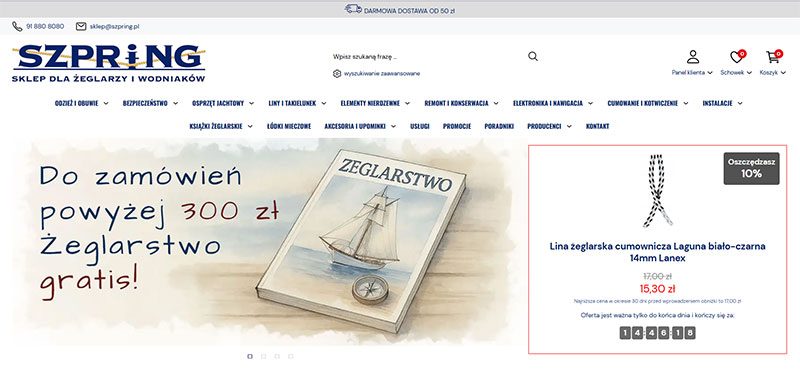Viewport: 800px width, 372px height.
Task: Open the Lina żeglarska cumownicza Laguna product link
Action: 657,252
